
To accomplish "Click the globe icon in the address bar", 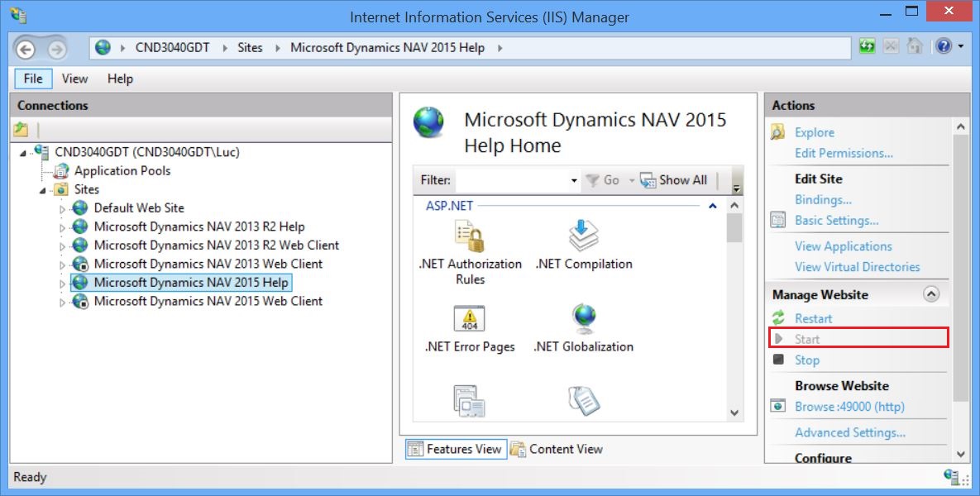I will coord(103,47).
